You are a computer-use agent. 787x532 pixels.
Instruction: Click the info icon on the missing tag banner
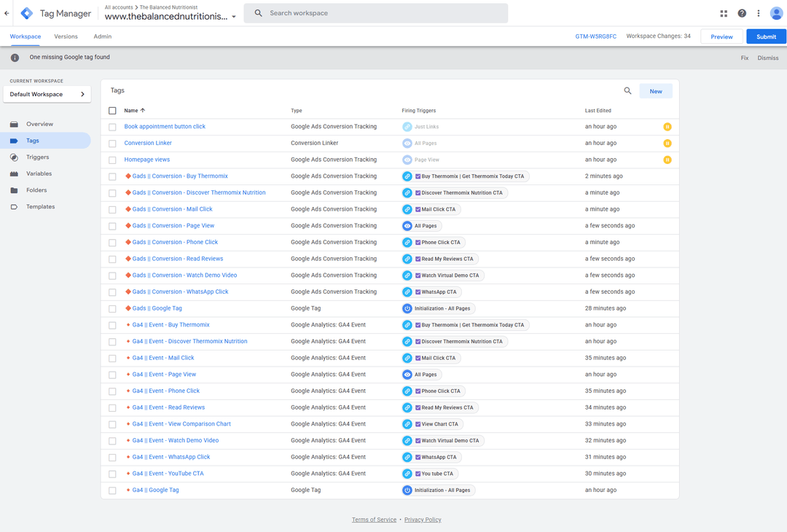(x=15, y=58)
